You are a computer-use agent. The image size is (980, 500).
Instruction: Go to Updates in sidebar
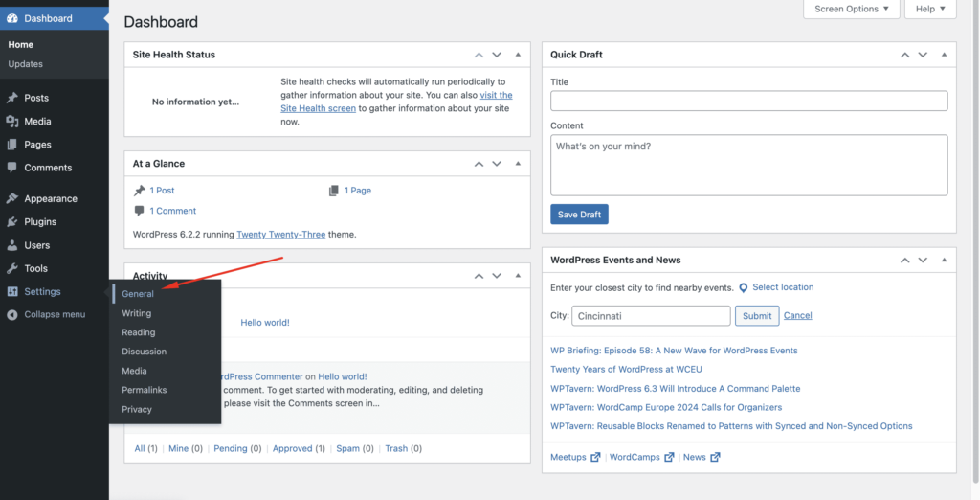pos(25,64)
